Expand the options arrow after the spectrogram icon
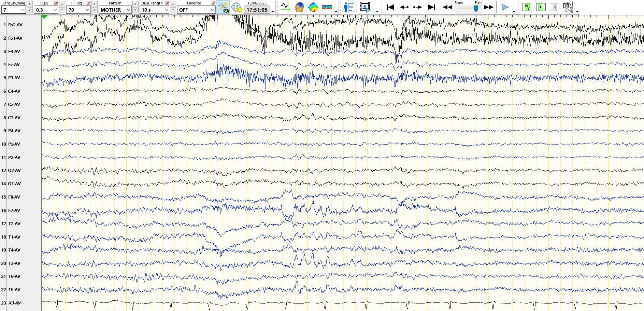 click(336, 11)
